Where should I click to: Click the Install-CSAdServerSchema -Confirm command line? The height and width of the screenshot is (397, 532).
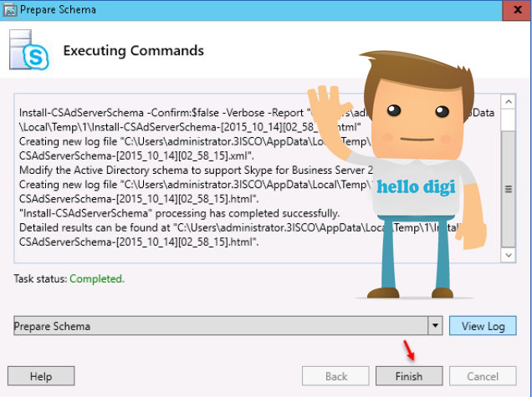point(257,113)
